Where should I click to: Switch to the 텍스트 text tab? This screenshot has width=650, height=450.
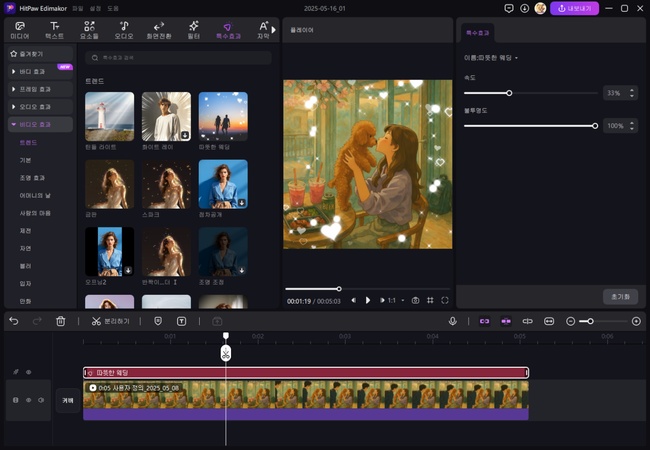[x=54, y=30]
